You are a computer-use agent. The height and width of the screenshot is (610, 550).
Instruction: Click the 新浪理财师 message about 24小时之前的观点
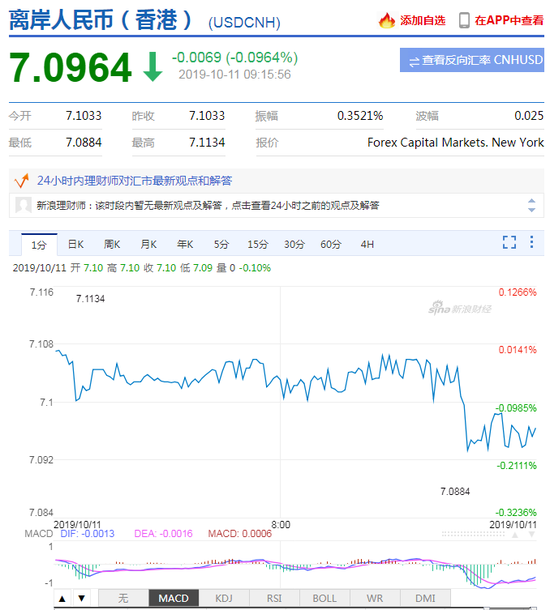(x=208, y=205)
